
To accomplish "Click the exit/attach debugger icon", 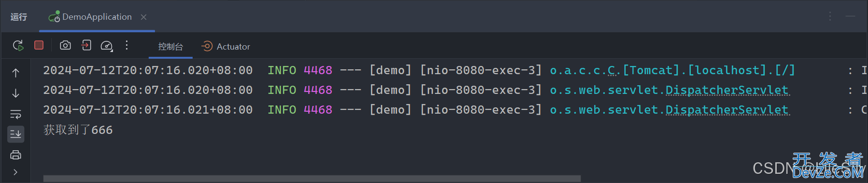I will click(86, 45).
